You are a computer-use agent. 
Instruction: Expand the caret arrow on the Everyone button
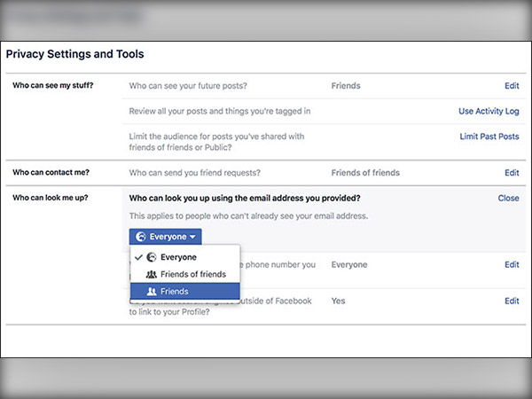pyautogui.click(x=194, y=238)
